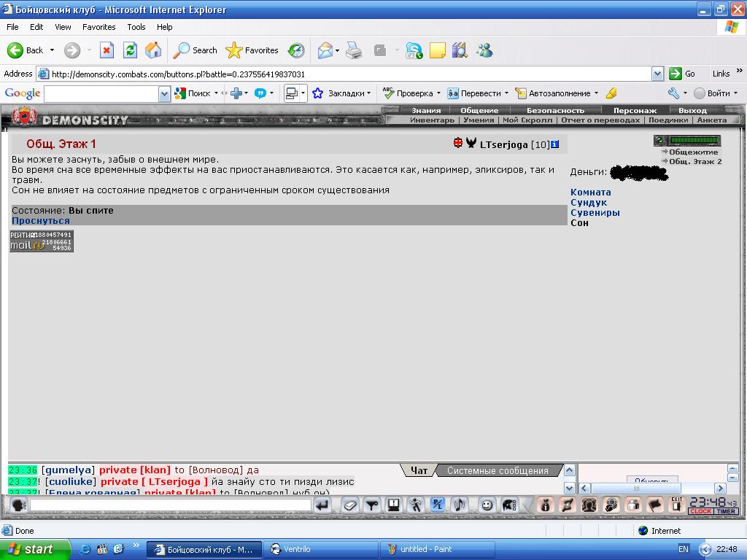
Task: Open the Поиск dropdown arrow
Action: [216, 93]
